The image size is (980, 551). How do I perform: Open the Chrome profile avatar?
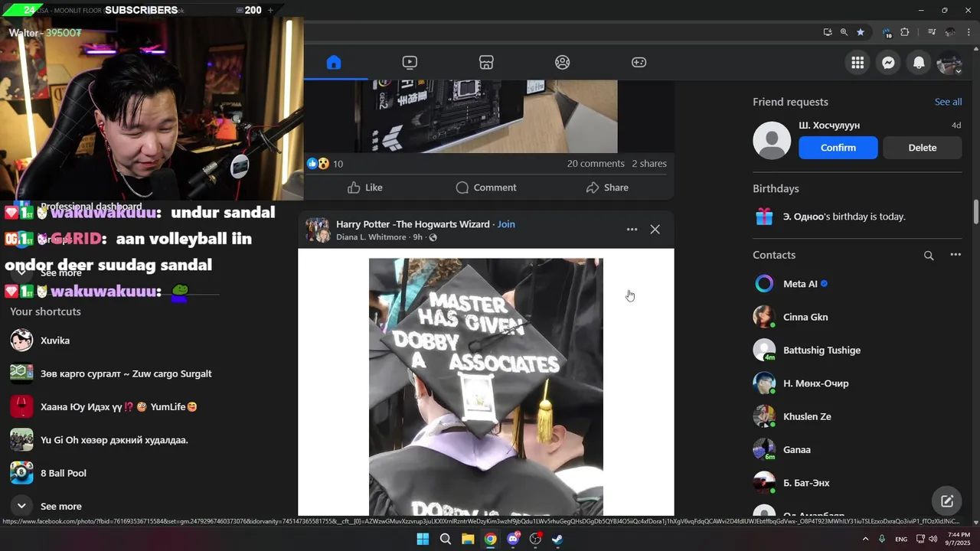point(950,32)
